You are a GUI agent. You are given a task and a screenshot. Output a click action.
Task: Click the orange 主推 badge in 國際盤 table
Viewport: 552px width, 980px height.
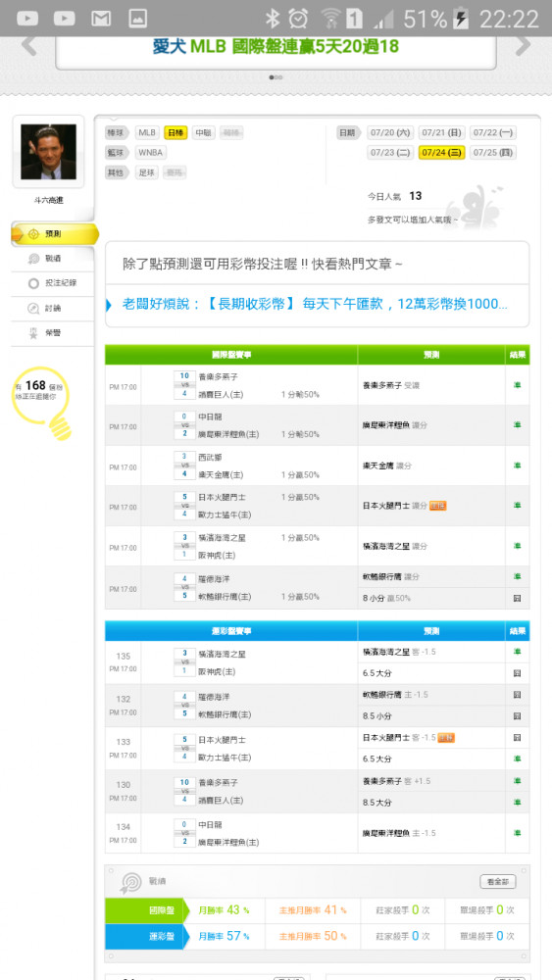[x=437, y=506]
